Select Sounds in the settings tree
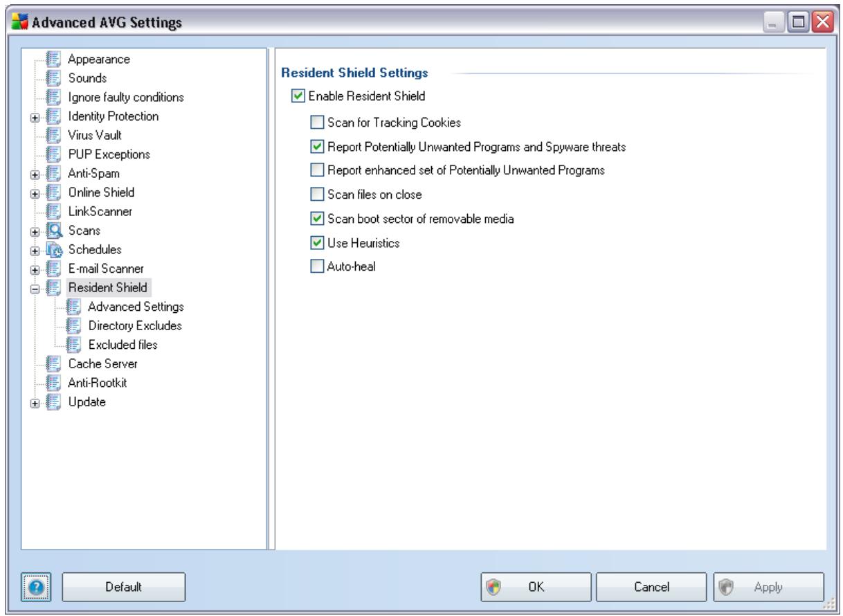The width and height of the screenshot is (843, 616). pos(87,79)
